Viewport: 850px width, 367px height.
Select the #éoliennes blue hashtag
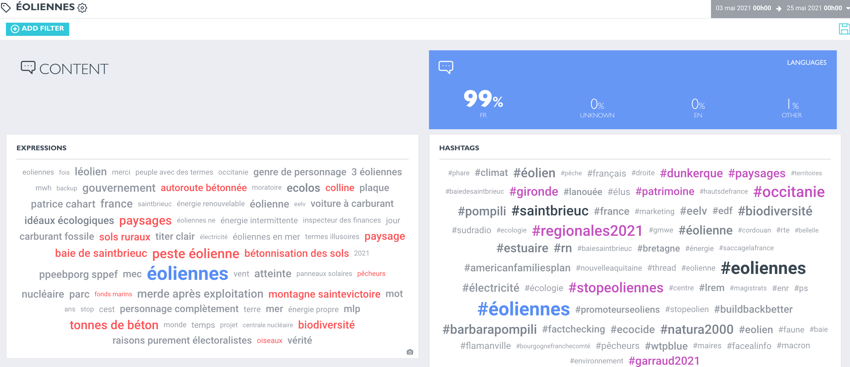pos(523,310)
